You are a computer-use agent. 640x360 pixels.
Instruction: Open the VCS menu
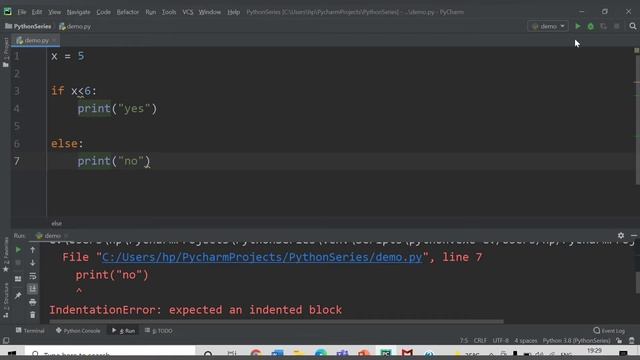pos(188,12)
